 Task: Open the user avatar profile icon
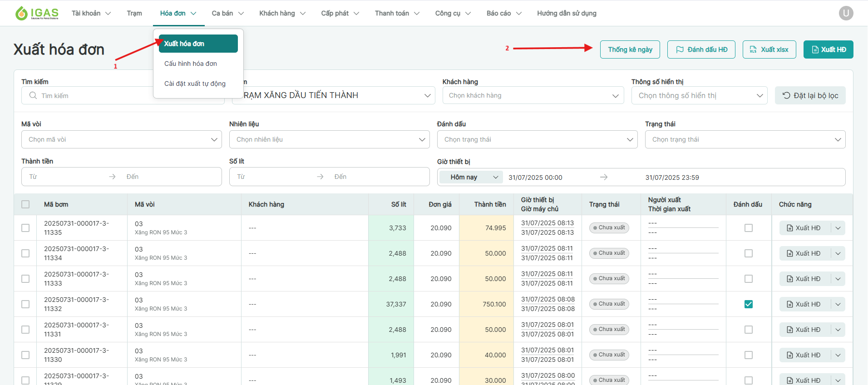(x=846, y=13)
